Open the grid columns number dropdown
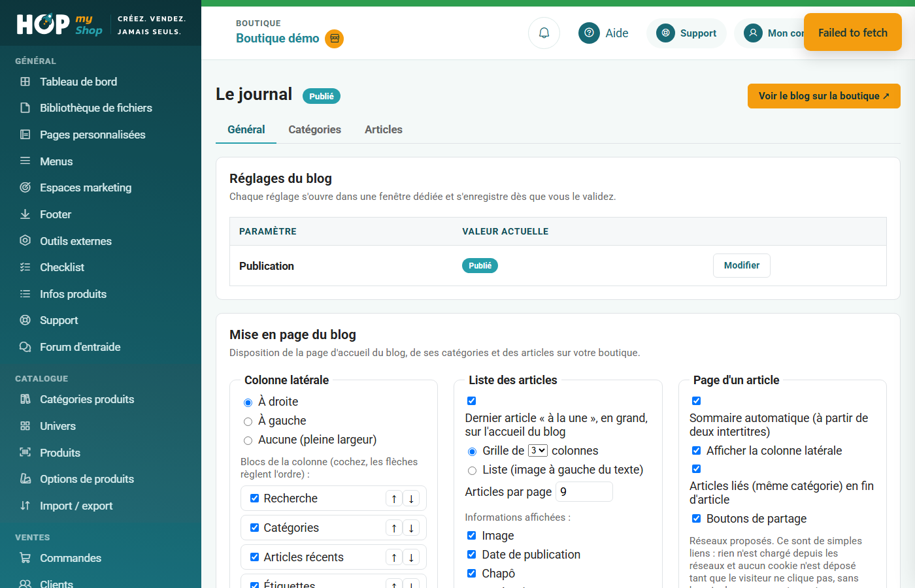This screenshot has height=588, width=915. point(538,451)
